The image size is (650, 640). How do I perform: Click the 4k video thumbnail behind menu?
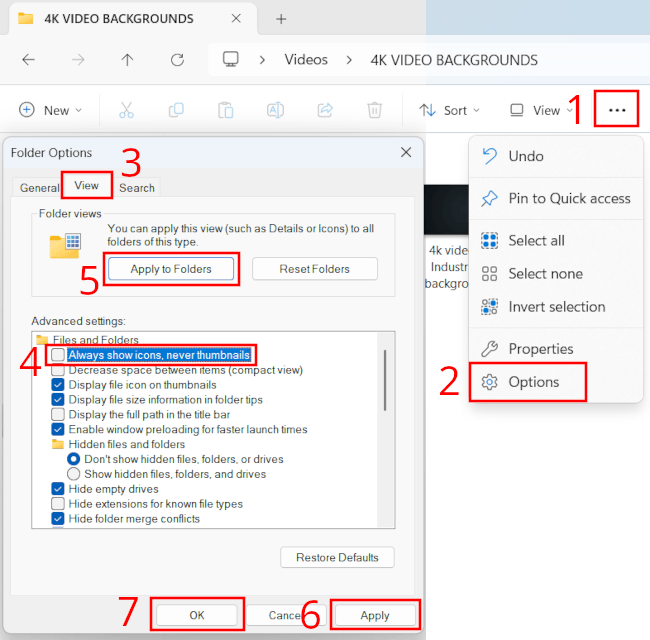click(x=446, y=210)
